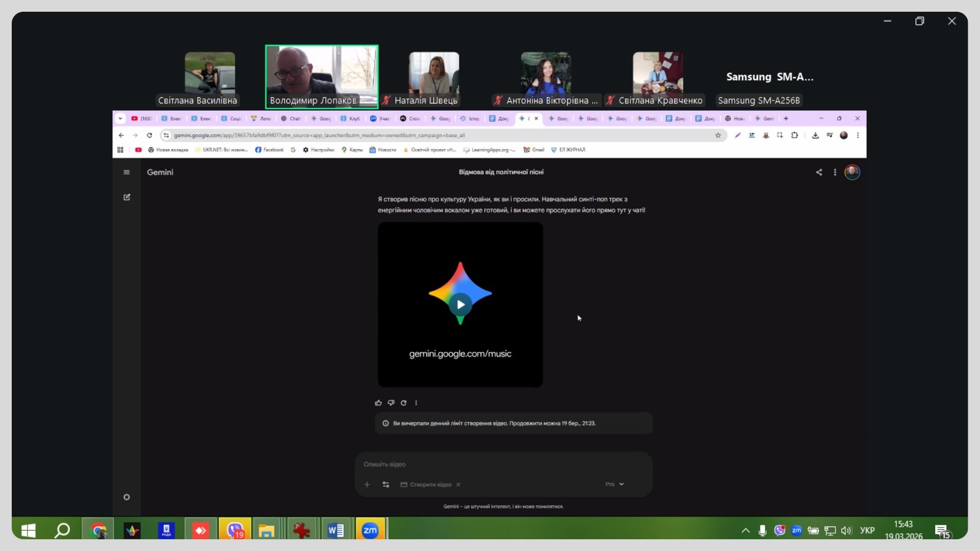Expand the Pro model selector dropdown

point(615,484)
